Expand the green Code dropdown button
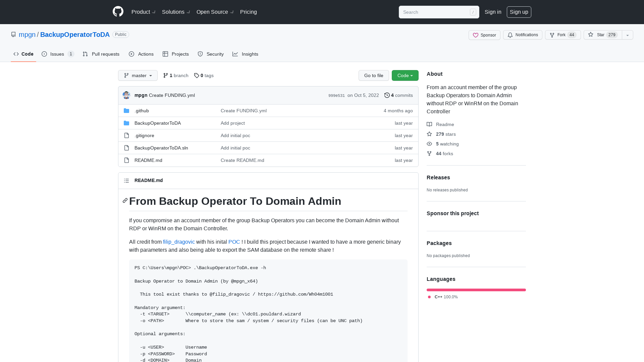Screen dimensions: 644x362 click(x=405, y=75)
